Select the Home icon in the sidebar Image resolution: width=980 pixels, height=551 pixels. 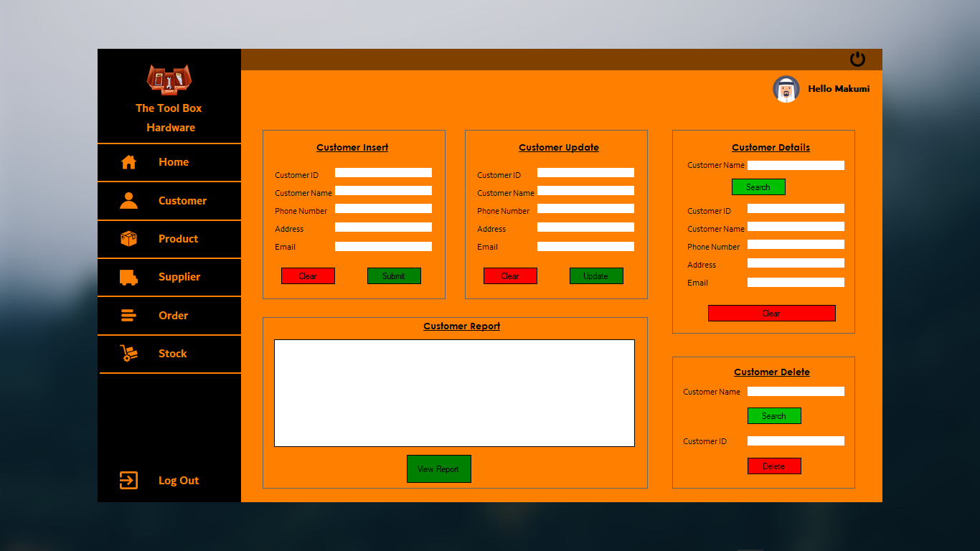[128, 162]
